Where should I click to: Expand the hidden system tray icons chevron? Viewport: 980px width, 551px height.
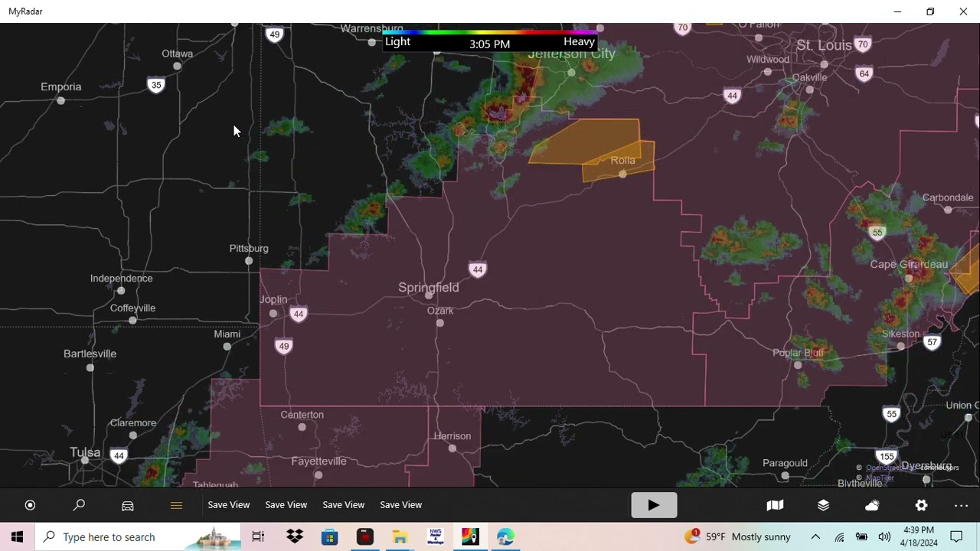tap(815, 537)
